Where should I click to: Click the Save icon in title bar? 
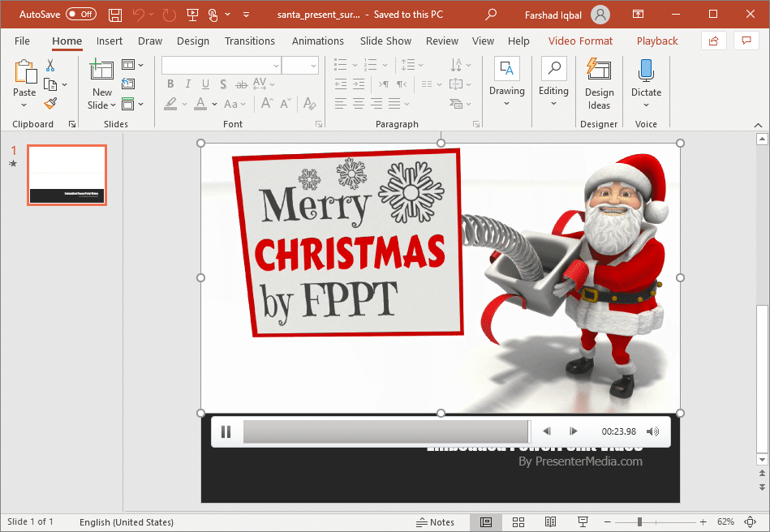(115, 15)
